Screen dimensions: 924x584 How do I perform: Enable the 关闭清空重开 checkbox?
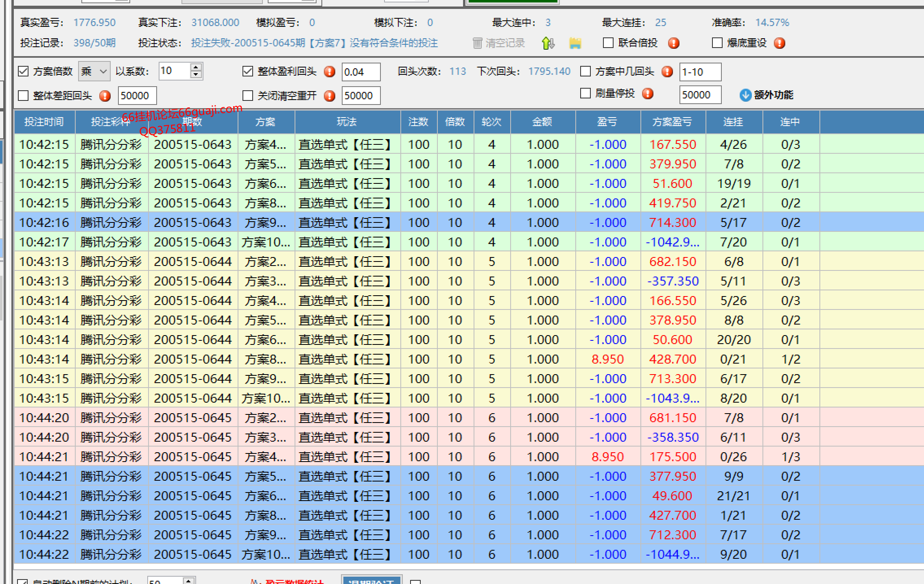248,96
